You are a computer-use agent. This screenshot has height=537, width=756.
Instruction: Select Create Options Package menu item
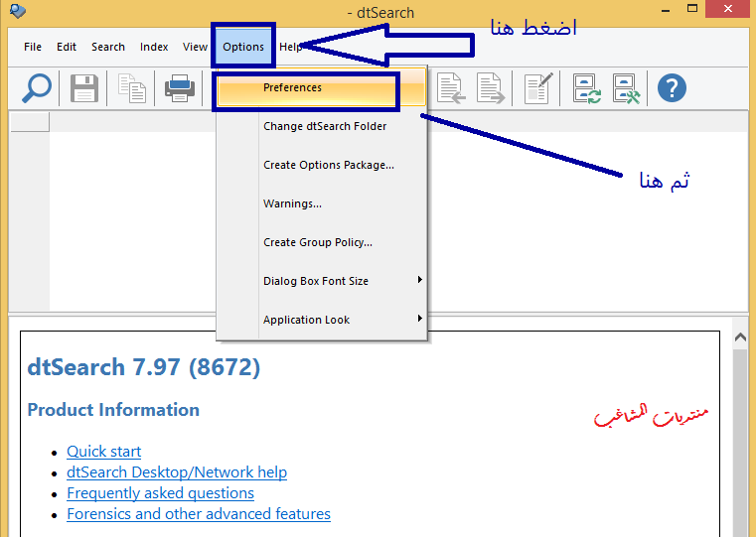pyautogui.click(x=328, y=165)
